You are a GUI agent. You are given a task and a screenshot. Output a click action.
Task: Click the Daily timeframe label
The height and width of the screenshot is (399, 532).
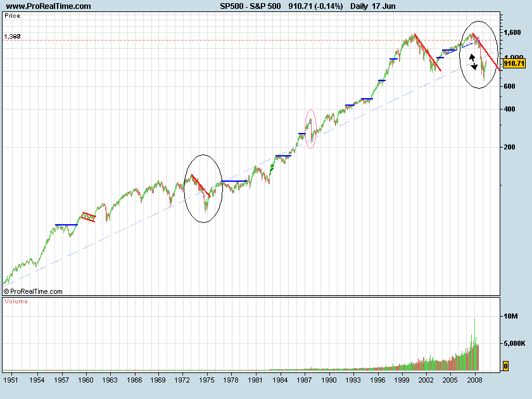(359, 6)
